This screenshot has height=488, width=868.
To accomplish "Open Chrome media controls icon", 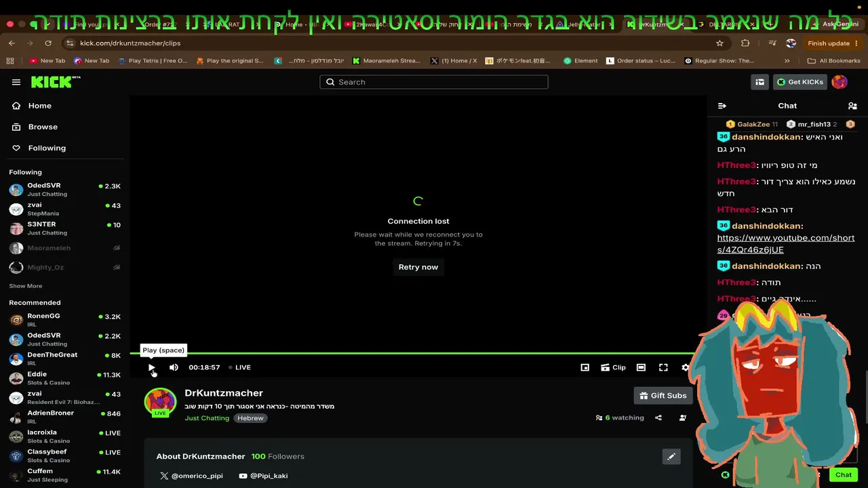I will (x=771, y=43).
